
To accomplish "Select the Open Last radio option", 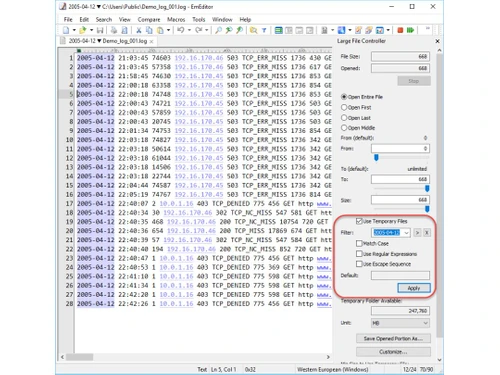I will point(344,118).
